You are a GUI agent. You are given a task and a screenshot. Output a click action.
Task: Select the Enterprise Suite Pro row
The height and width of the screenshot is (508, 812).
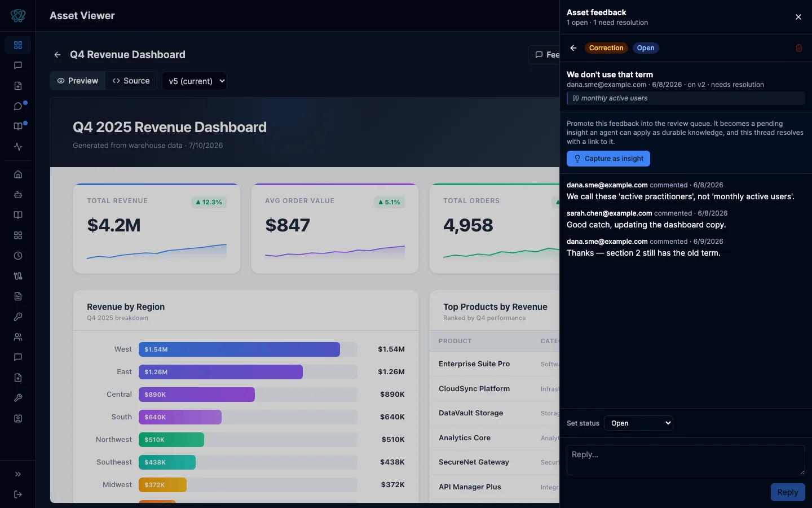point(495,364)
